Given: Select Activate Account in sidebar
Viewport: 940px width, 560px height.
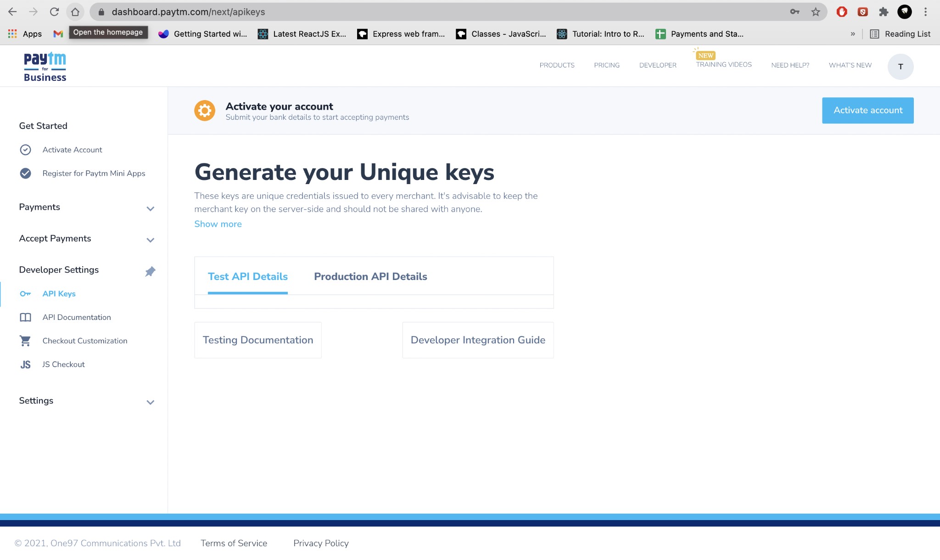Looking at the screenshot, I should coord(72,150).
